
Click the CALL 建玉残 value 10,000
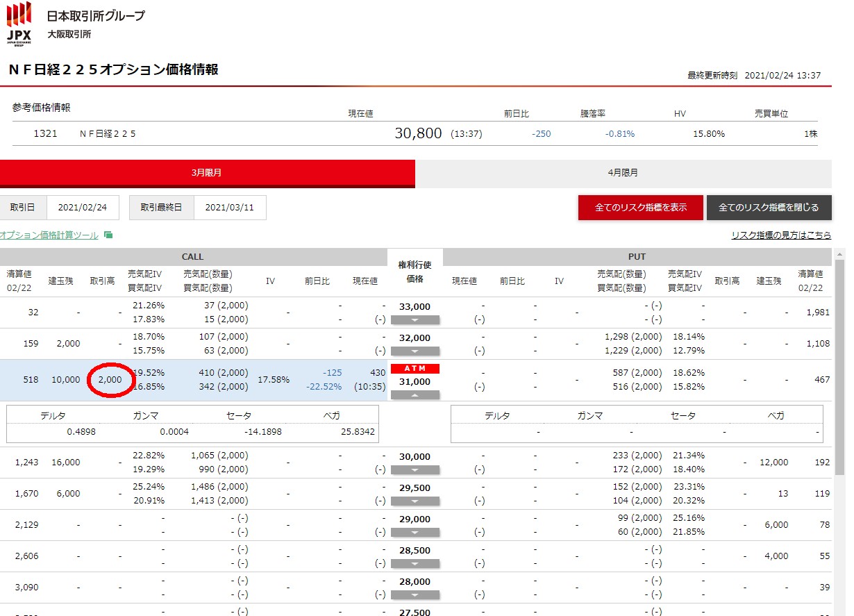(66, 380)
